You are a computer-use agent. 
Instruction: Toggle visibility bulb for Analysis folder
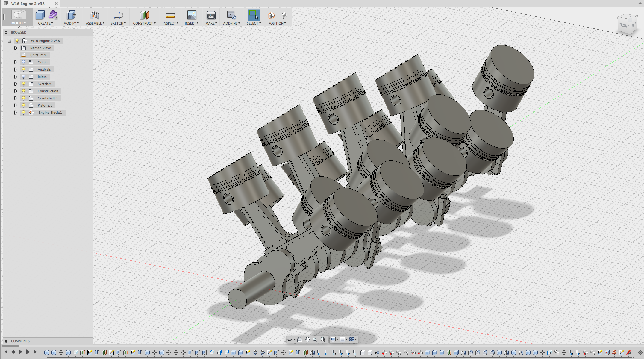tap(23, 69)
